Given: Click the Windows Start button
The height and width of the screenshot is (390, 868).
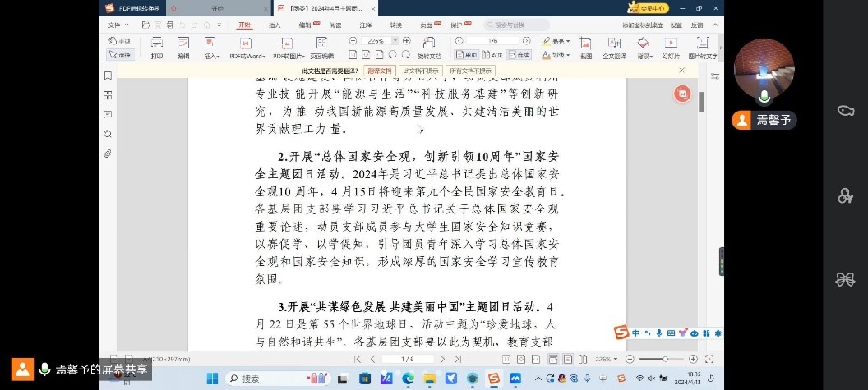Looking at the screenshot, I should (212, 379).
